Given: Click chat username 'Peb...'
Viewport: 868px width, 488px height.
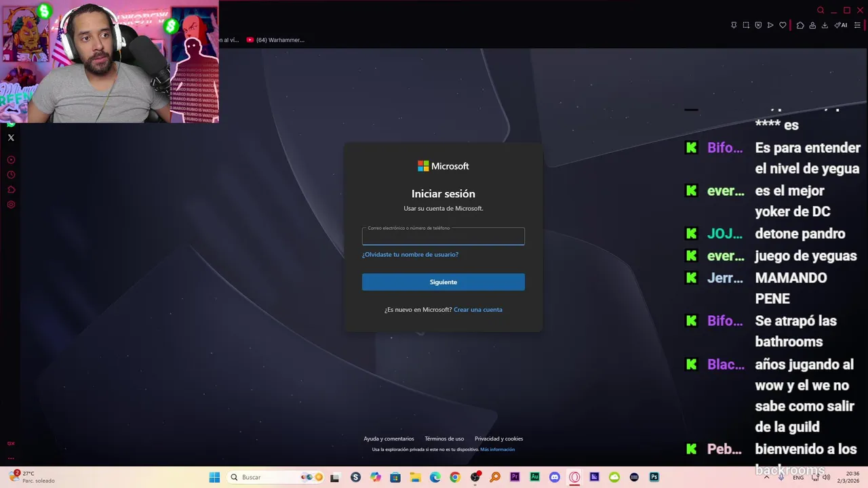Looking at the screenshot, I should [724, 449].
